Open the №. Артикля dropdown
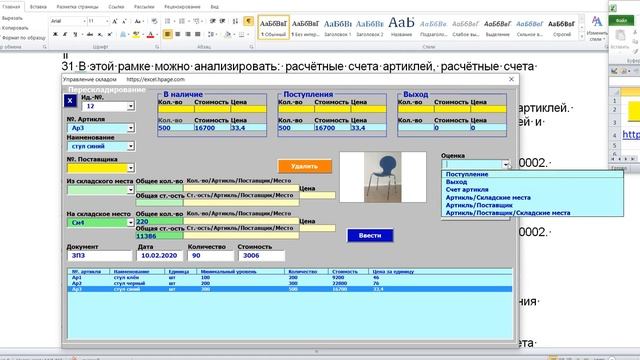 pos(131,128)
